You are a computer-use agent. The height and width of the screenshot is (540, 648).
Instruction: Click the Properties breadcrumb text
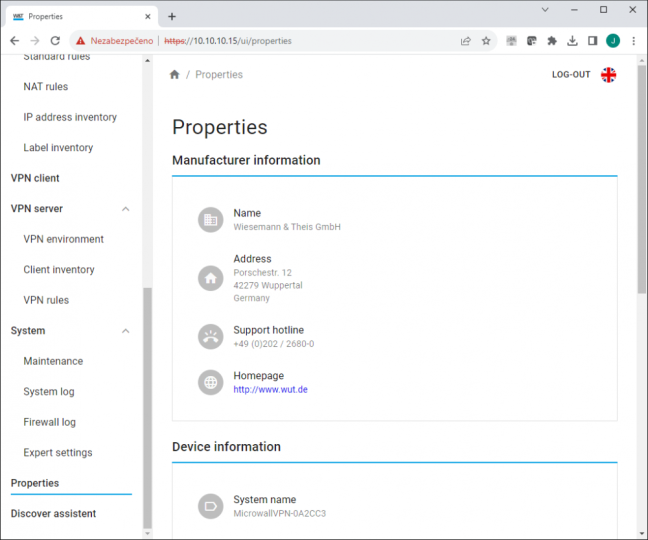coord(219,74)
